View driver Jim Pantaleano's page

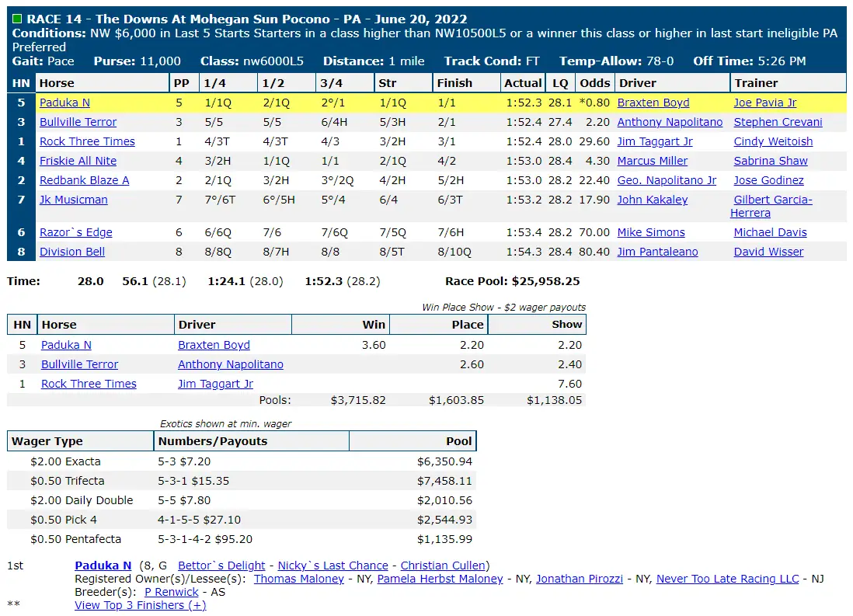(658, 252)
